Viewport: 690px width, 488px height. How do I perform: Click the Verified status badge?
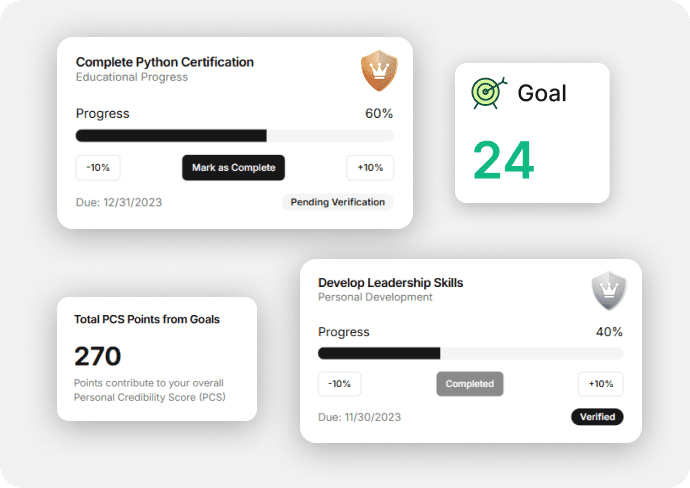[x=597, y=417]
